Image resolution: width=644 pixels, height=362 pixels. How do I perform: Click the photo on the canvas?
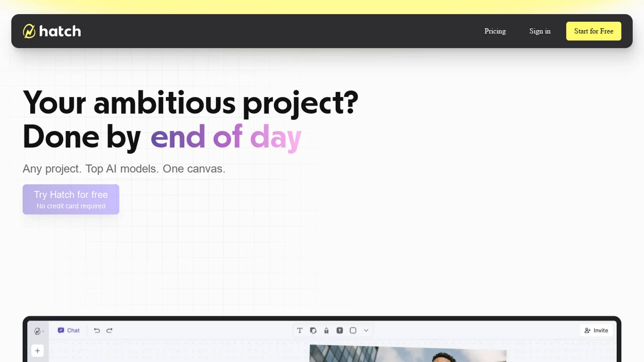point(408,354)
